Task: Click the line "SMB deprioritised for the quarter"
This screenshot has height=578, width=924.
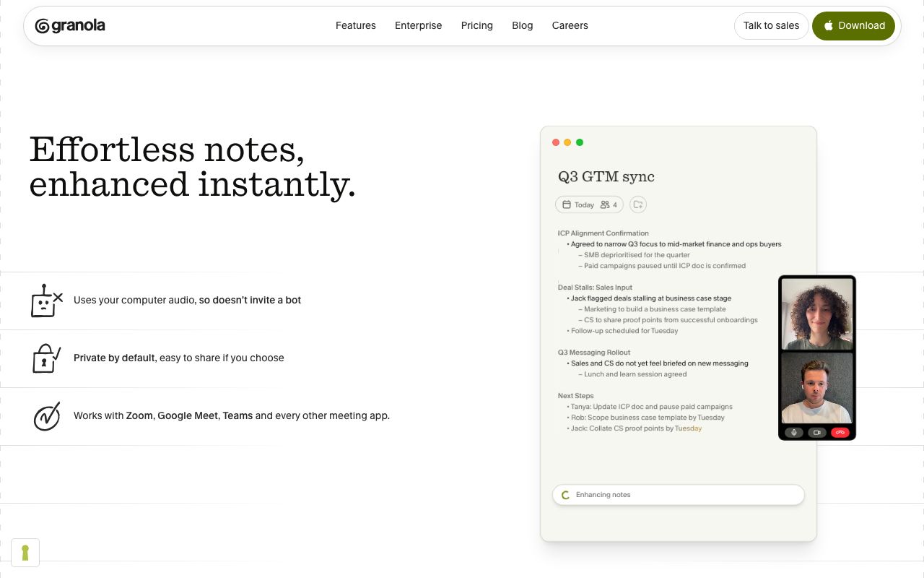Action: 635,255
